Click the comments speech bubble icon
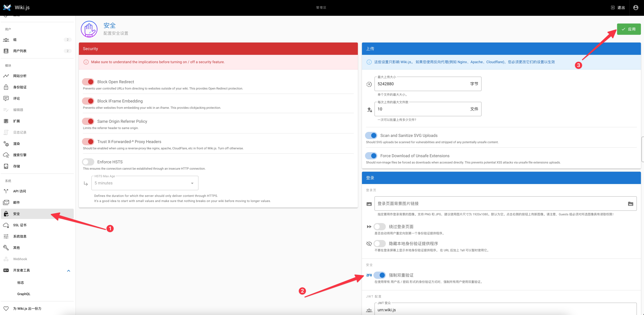The image size is (644, 315). point(6,98)
